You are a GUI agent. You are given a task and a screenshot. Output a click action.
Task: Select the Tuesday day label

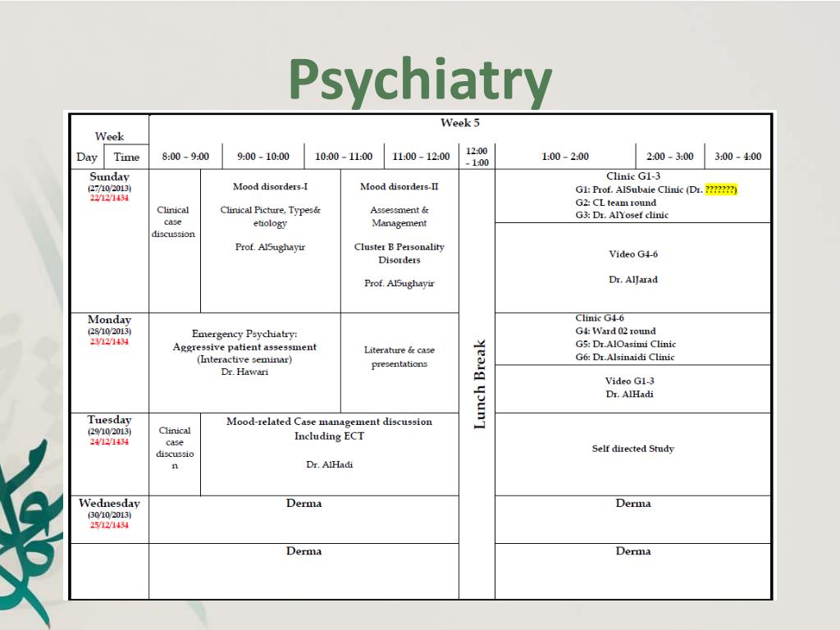[109, 420]
